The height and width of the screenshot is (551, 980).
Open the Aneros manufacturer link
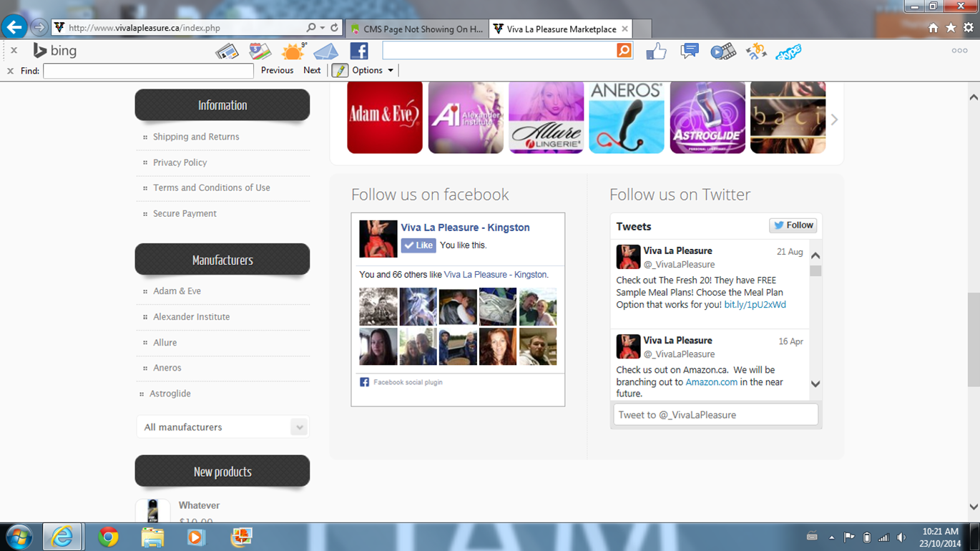[x=167, y=368]
